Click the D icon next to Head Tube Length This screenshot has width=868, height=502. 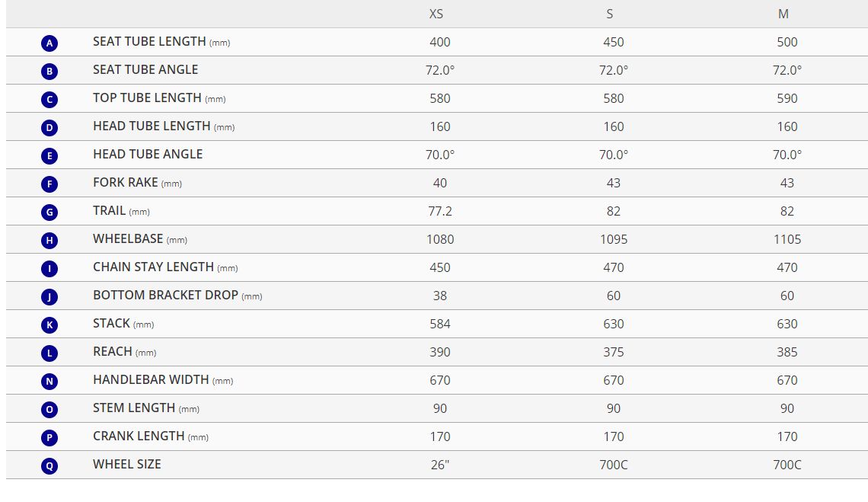(x=49, y=127)
